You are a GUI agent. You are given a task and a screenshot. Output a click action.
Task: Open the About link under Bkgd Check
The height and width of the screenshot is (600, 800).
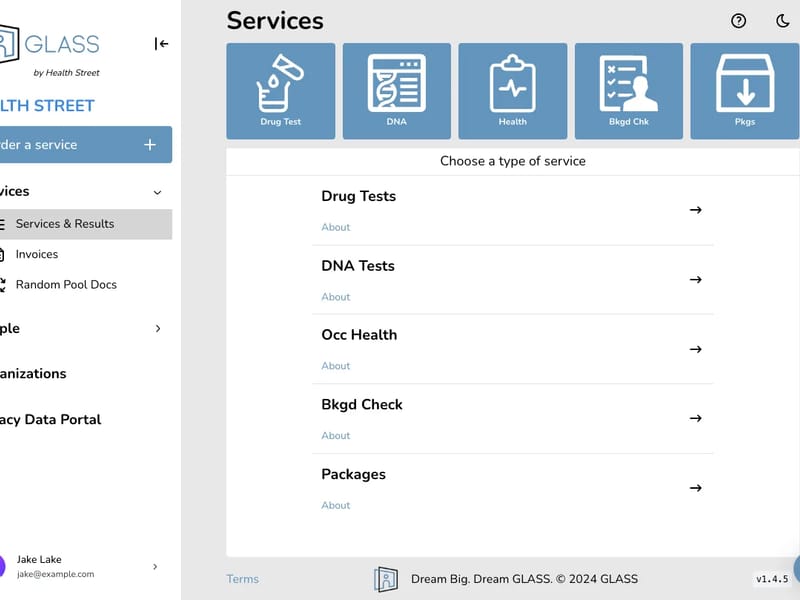(336, 436)
